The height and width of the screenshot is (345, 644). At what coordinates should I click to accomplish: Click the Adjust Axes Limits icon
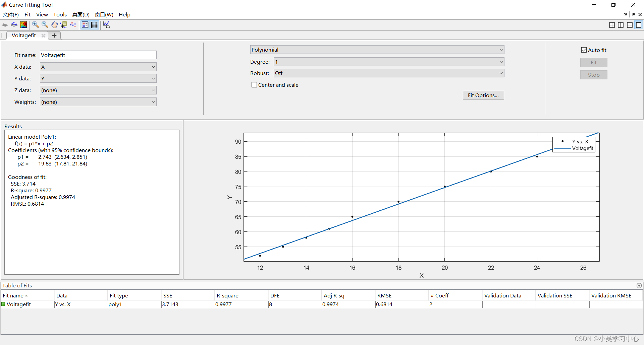coord(107,25)
